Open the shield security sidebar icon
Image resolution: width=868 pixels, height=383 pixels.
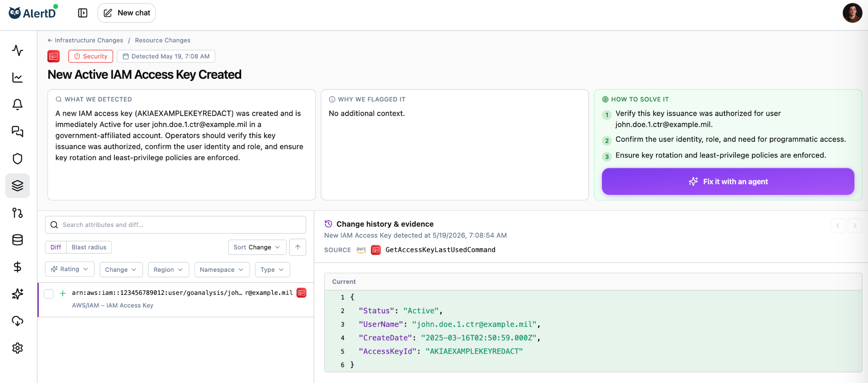(x=17, y=158)
